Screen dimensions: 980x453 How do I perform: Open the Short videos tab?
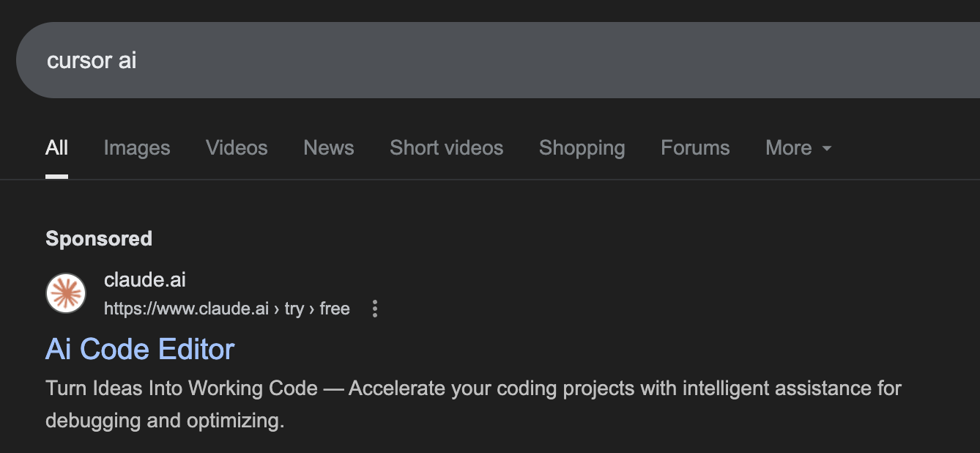point(447,148)
